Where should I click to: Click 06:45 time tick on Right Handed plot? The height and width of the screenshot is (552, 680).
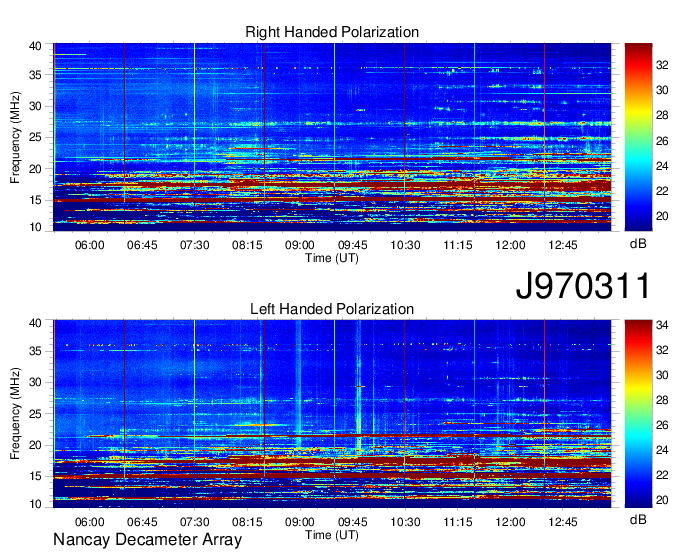pyautogui.click(x=142, y=245)
